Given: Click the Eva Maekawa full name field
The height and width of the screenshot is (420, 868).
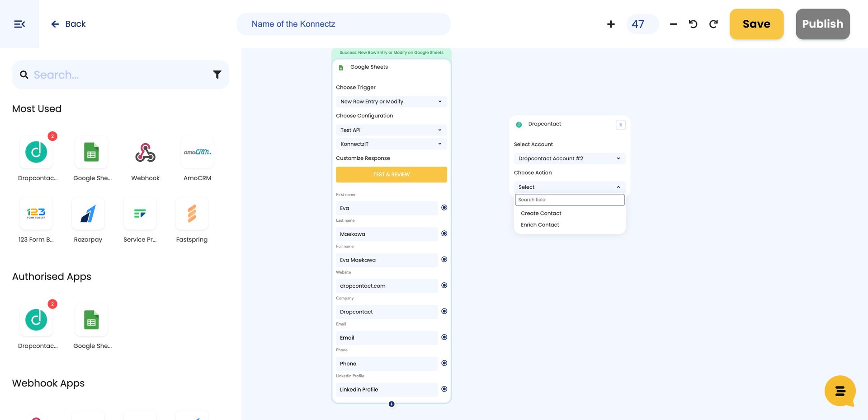Looking at the screenshot, I should click(x=387, y=260).
